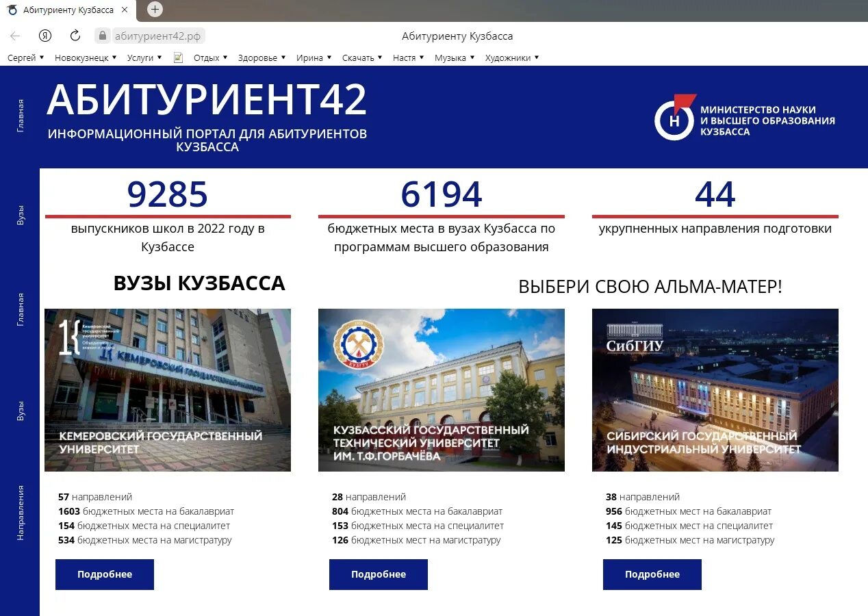
Task: Open the Настя bookmarks folder
Action: 409,58
